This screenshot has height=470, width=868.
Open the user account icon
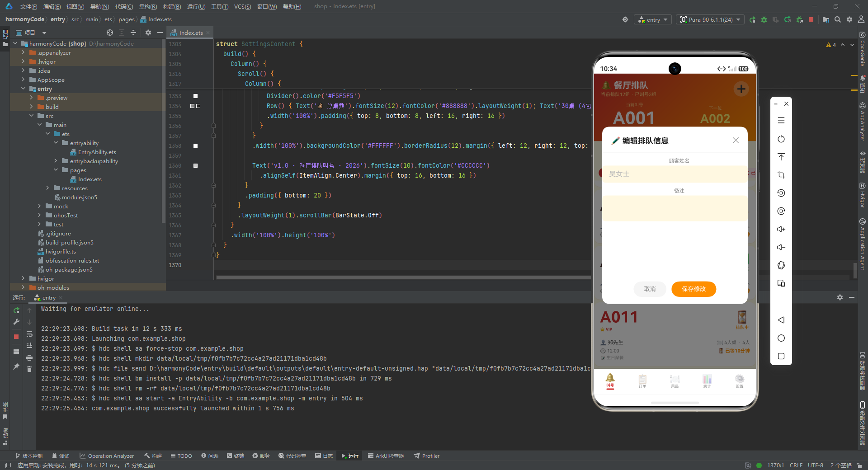[861, 19]
